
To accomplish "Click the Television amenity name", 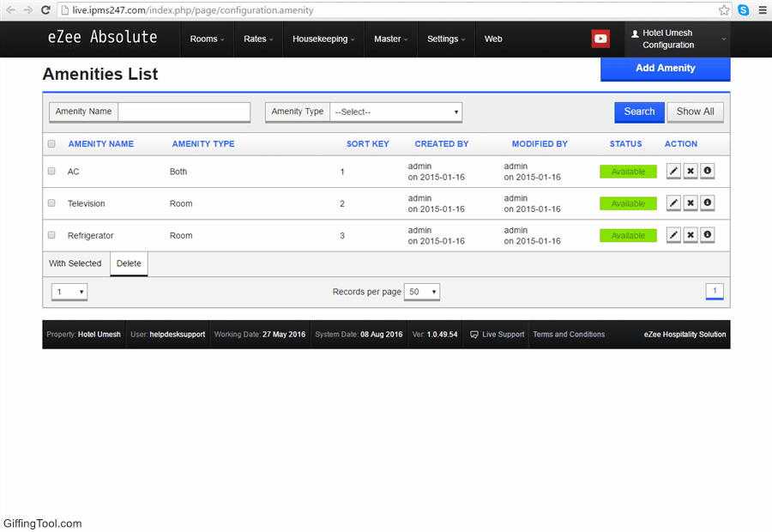I will coord(86,203).
